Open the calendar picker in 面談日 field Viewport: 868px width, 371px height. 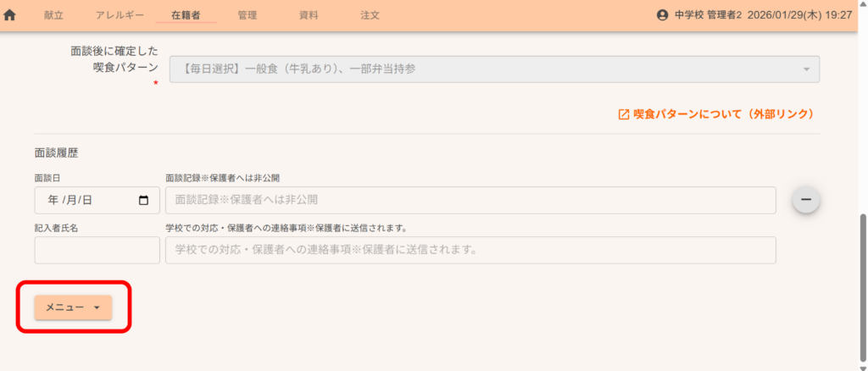[143, 200]
